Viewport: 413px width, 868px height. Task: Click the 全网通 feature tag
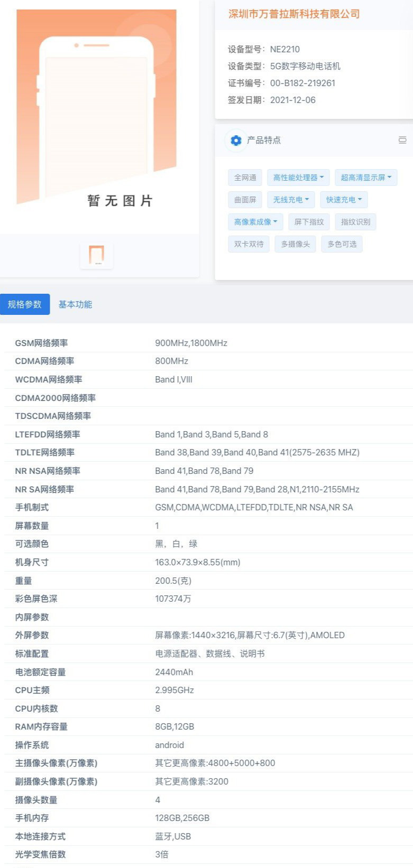click(x=245, y=178)
